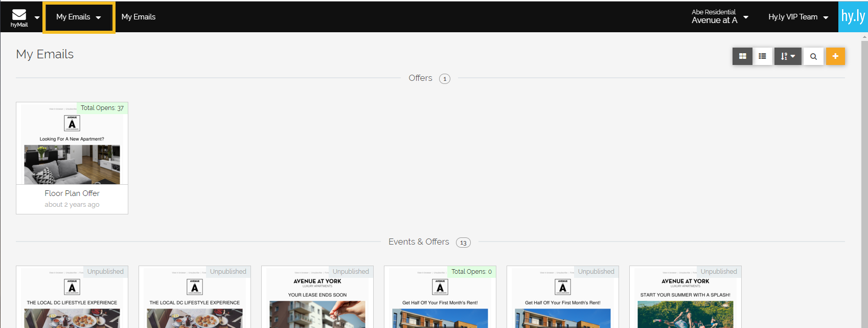Open second Local DC Lifestyle Experience card
This screenshot has width=868, height=328.
pyautogui.click(x=195, y=297)
